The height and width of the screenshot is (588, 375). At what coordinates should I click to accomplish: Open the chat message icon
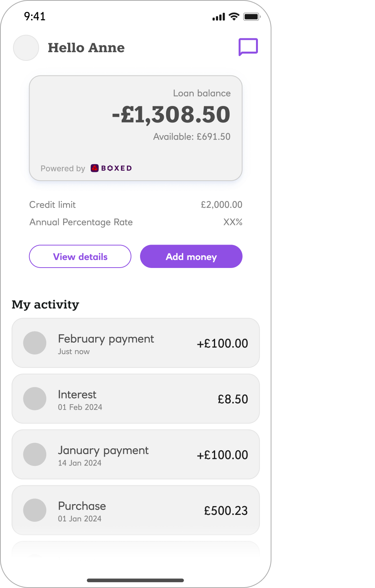[248, 47]
